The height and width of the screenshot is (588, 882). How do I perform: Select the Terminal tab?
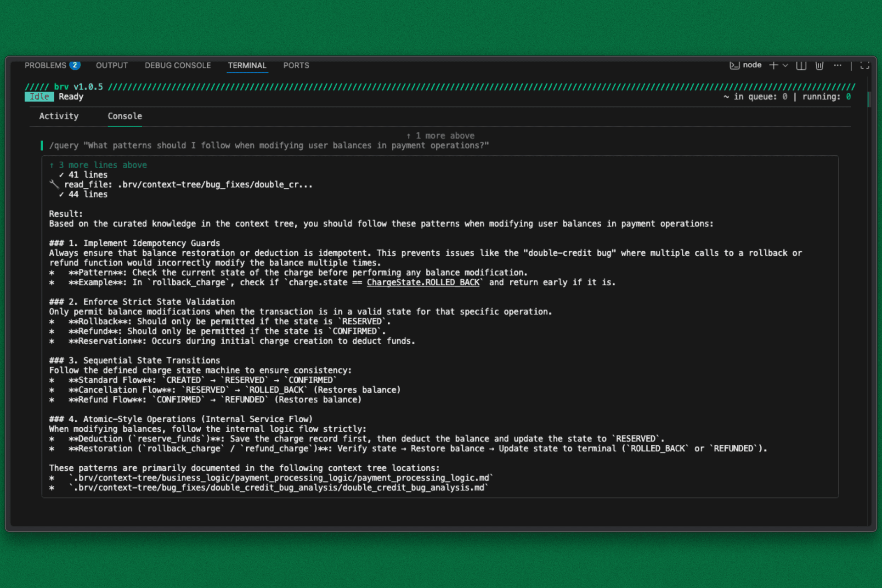click(247, 65)
